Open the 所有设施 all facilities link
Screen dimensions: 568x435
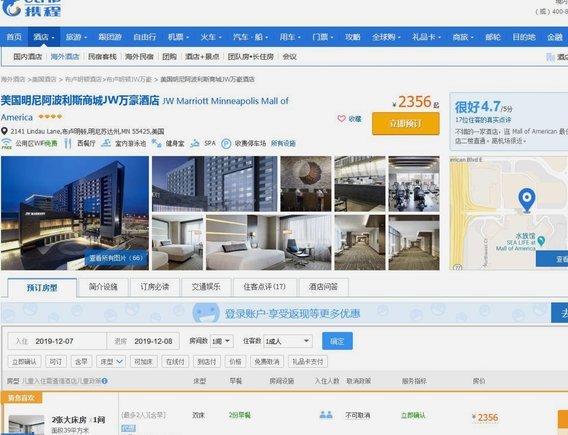(283, 143)
